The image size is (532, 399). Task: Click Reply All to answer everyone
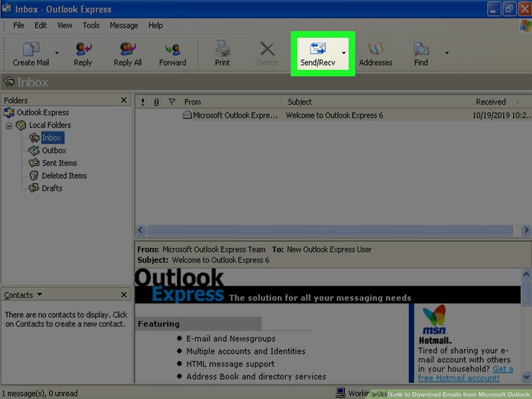[x=127, y=52]
